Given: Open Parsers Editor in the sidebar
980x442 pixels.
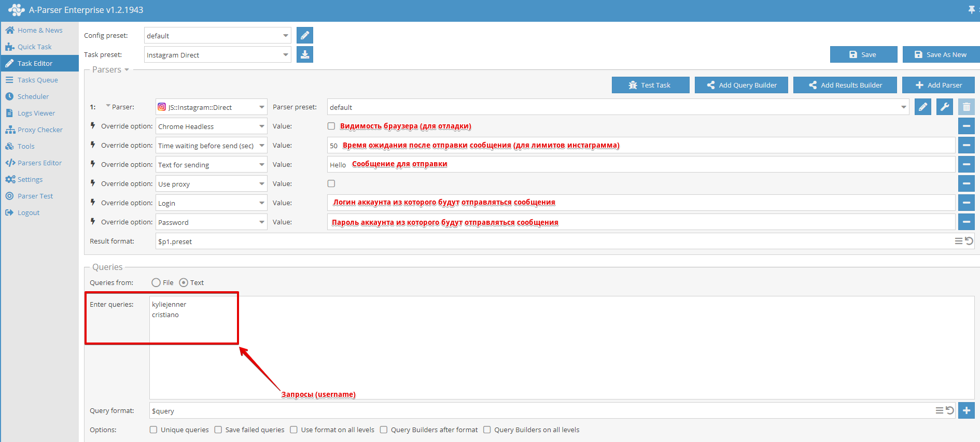Looking at the screenshot, I should 39,163.
